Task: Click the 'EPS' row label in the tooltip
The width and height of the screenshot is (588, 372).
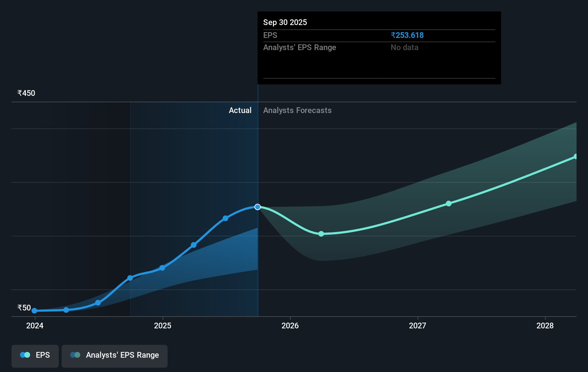Action: pyautogui.click(x=270, y=35)
